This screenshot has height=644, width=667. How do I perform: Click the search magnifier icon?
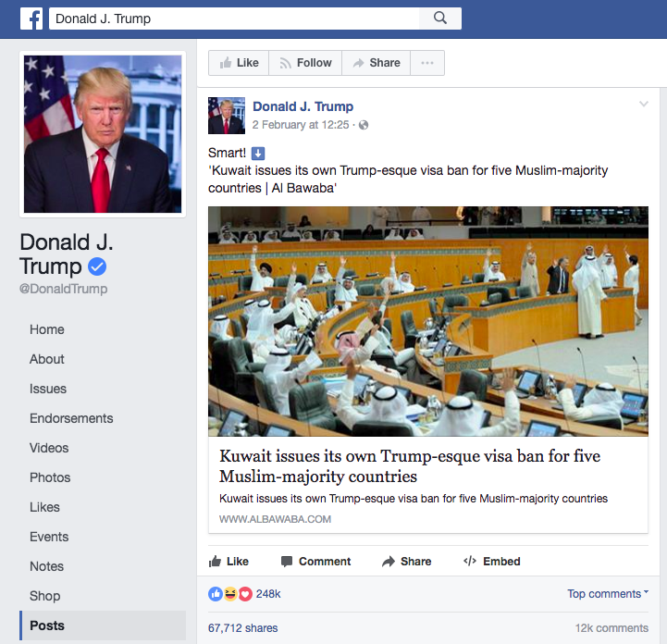pos(440,19)
